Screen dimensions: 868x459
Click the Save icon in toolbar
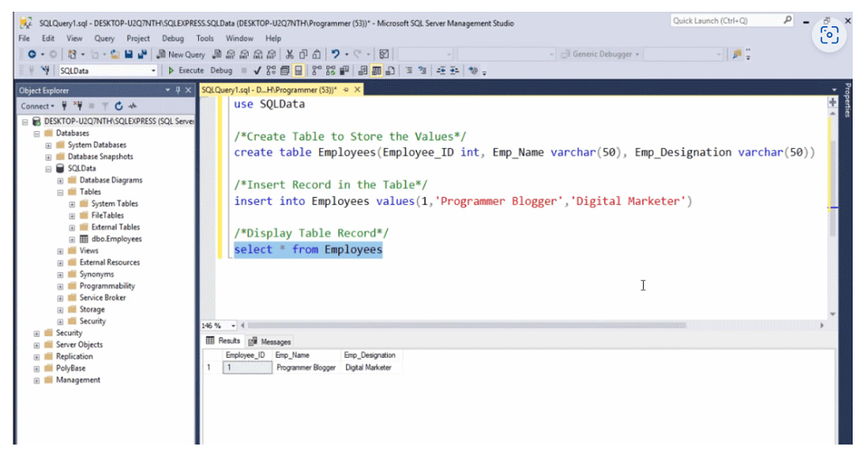point(128,54)
